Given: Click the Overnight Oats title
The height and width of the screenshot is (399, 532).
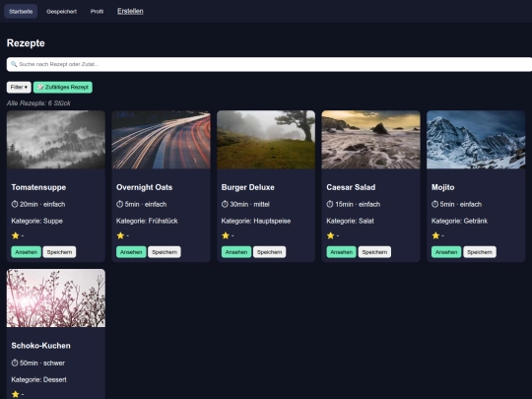Looking at the screenshot, I should [145, 187].
